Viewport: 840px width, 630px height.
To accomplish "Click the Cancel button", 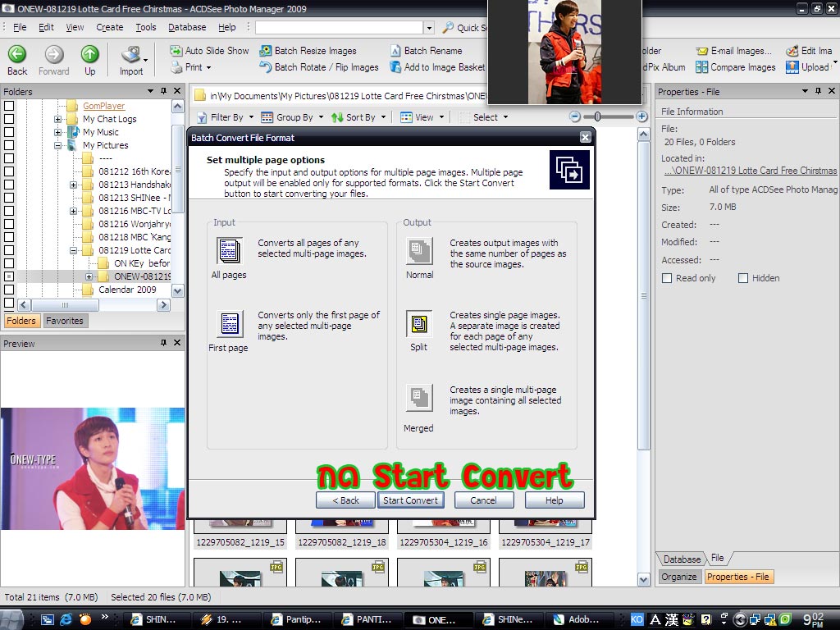I will click(483, 500).
